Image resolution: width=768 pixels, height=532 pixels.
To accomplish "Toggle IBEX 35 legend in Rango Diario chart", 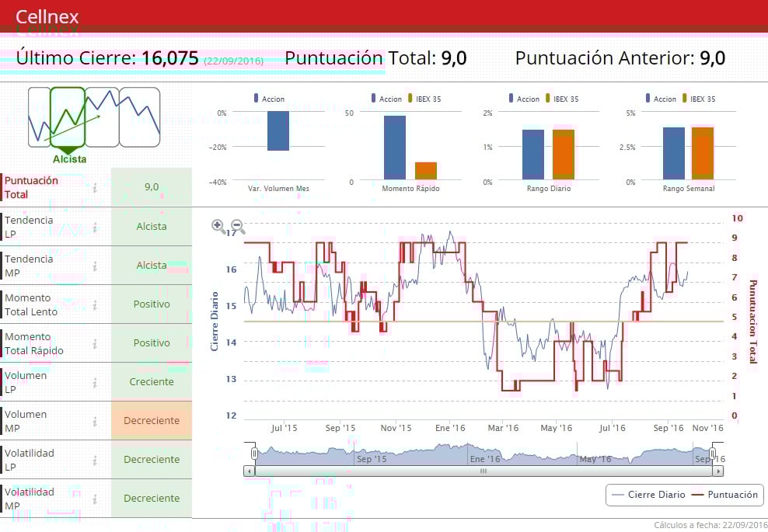I will tap(562, 99).
